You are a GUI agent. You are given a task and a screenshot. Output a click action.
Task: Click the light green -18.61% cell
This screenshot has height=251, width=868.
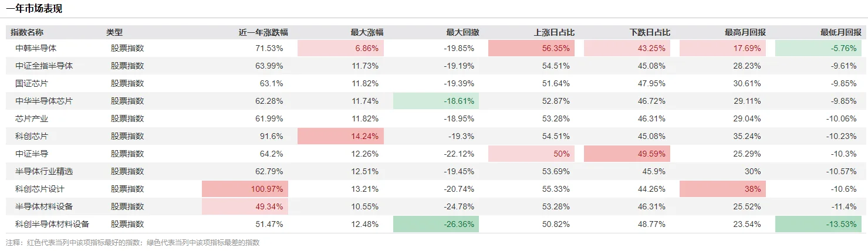pos(436,101)
